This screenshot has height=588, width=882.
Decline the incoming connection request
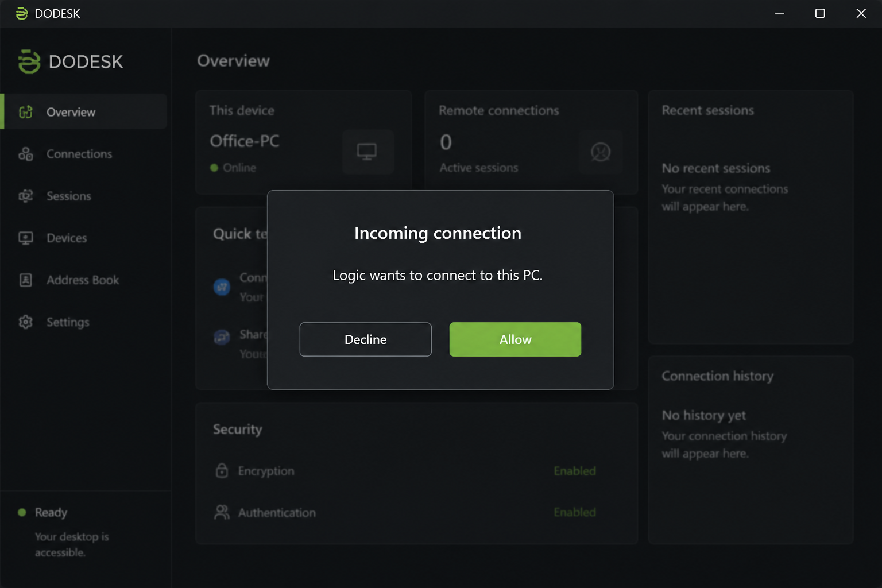pos(365,339)
